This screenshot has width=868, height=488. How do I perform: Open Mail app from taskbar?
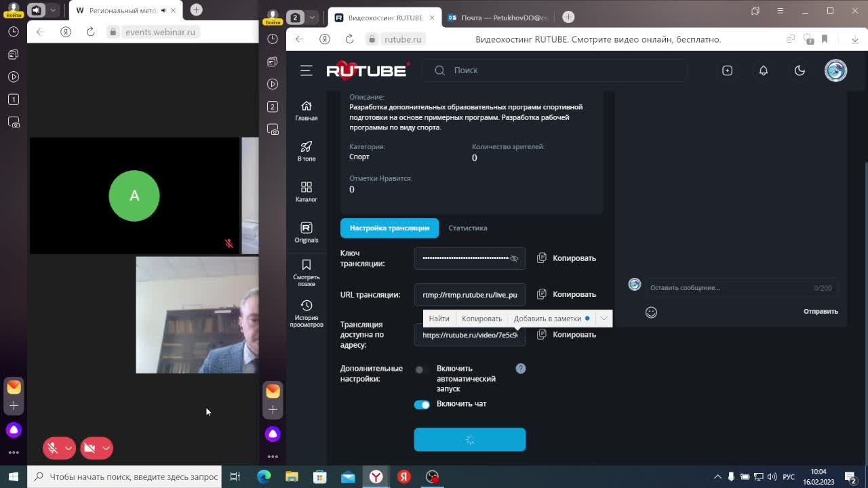348,476
